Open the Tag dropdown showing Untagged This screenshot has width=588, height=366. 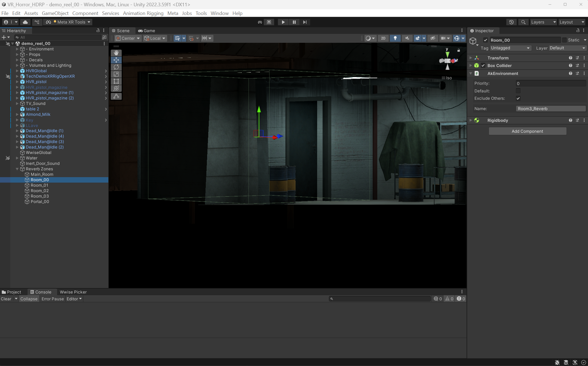click(510, 48)
